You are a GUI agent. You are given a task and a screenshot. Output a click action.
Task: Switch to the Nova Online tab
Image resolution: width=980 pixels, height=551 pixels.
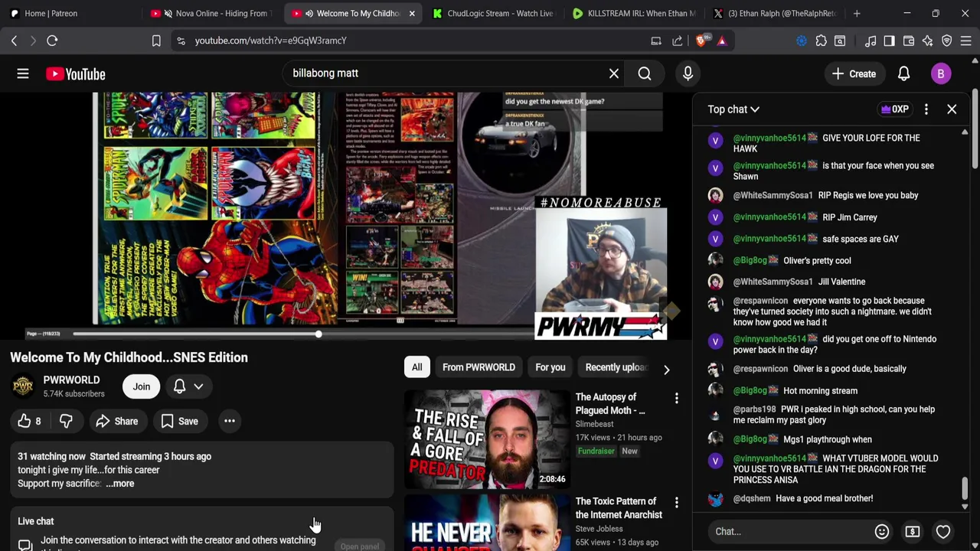click(x=213, y=13)
